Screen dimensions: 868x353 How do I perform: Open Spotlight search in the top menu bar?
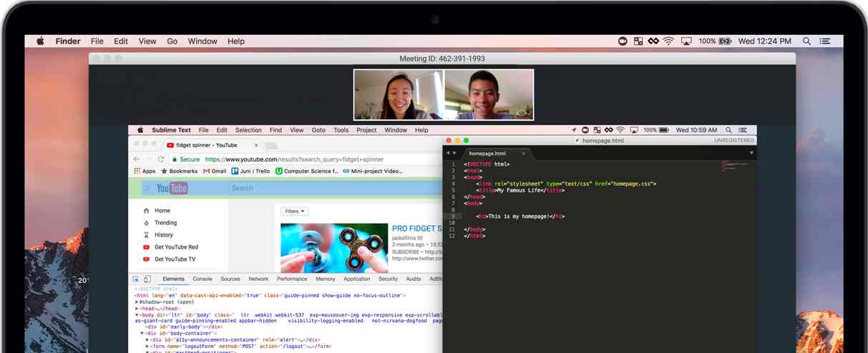(x=807, y=41)
